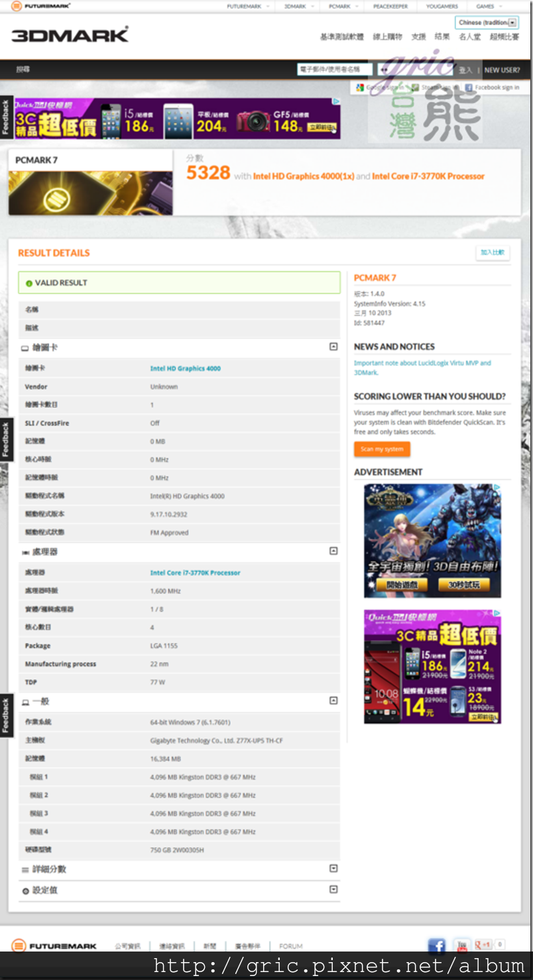Open the 3DMARK top menu dropdown
The image size is (533, 980).
click(x=298, y=6)
